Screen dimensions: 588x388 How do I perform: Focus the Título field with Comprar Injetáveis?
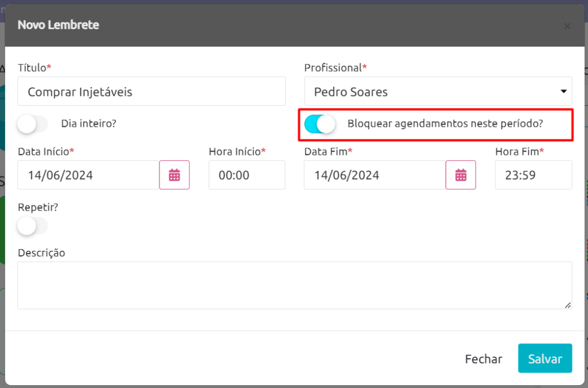click(152, 91)
